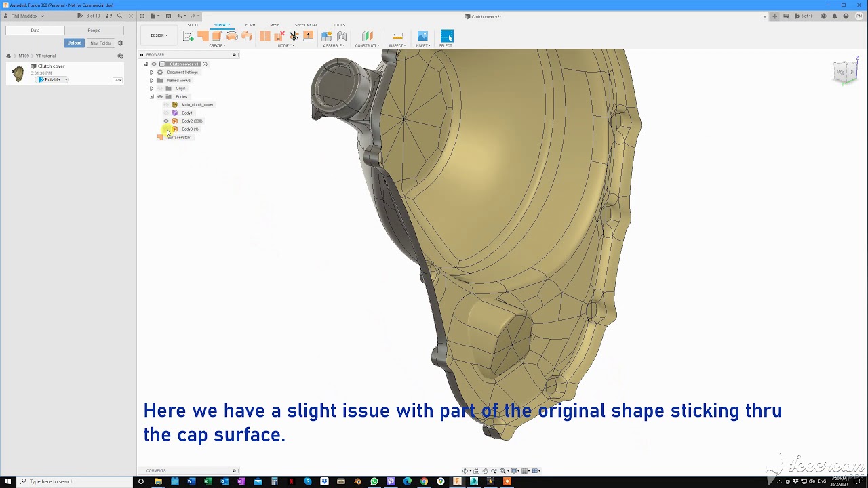Collapse the Clutch cover v1 root node
This screenshot has width=868, height=488.
(x=146, y=64)
